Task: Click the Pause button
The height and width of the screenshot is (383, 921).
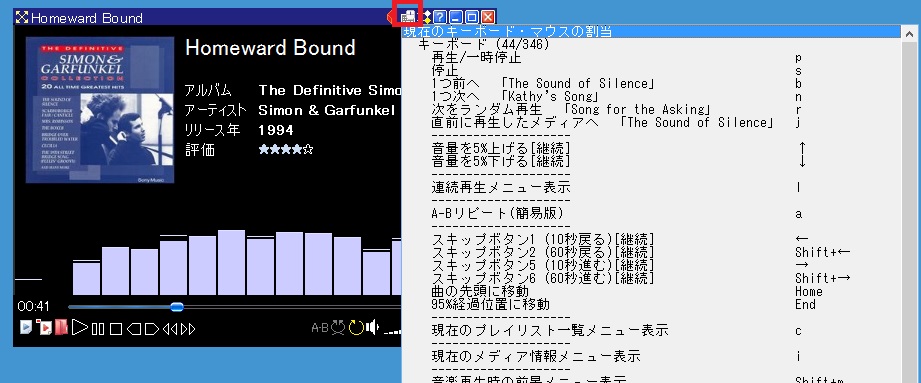Action: [x=98, y=329]
